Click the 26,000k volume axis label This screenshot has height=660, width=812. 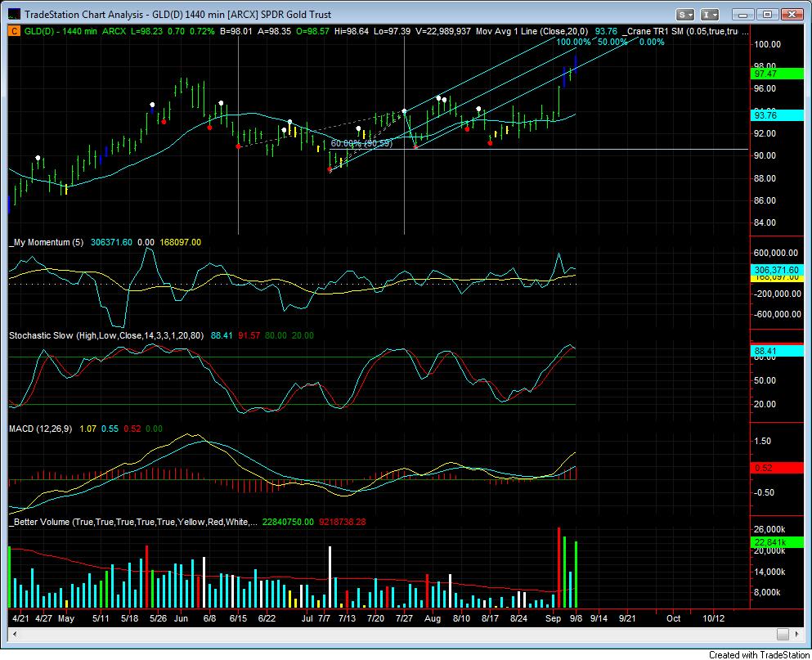(x=769, y=529)
